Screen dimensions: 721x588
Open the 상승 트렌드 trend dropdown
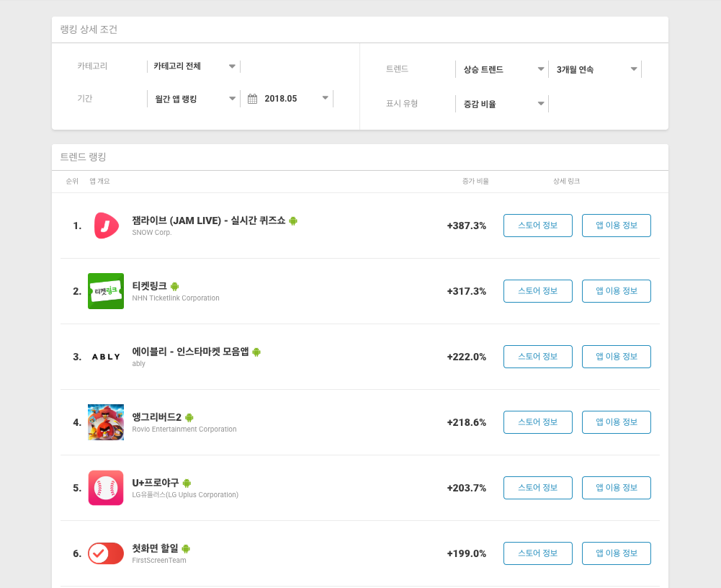tap(501, 69)
